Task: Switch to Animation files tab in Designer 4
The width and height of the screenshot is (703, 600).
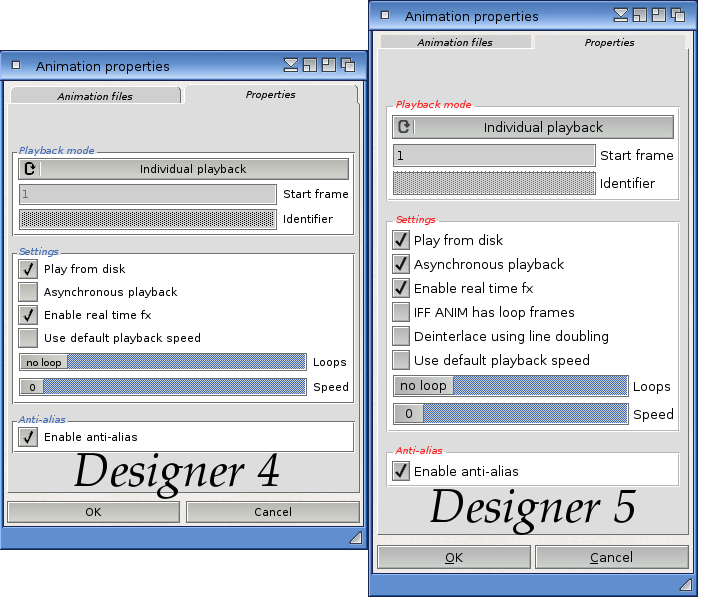Action: coord(95,96)
